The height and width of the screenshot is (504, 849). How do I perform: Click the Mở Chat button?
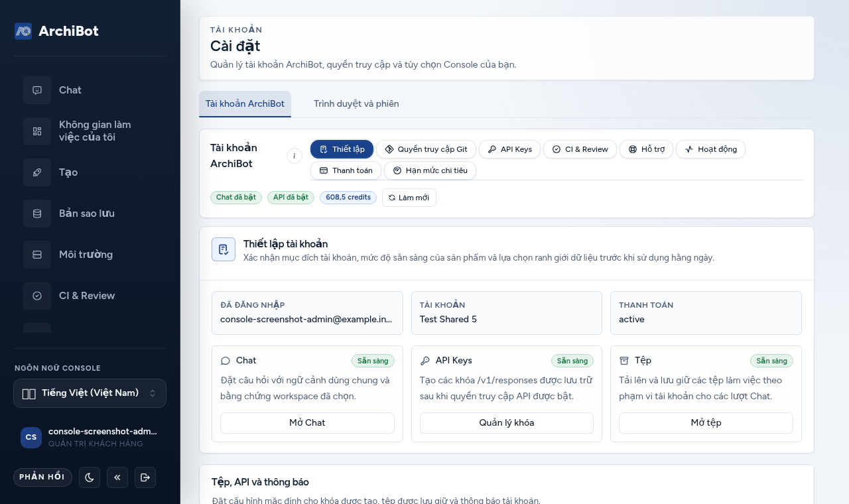tap(307, 423)
